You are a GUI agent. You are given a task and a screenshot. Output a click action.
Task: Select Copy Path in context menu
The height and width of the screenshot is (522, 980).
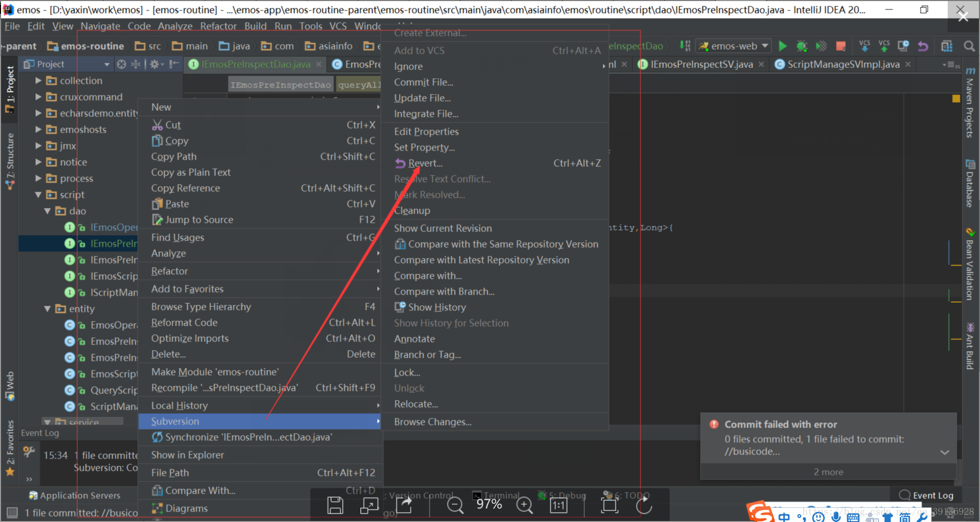click(x=260, y=157)
